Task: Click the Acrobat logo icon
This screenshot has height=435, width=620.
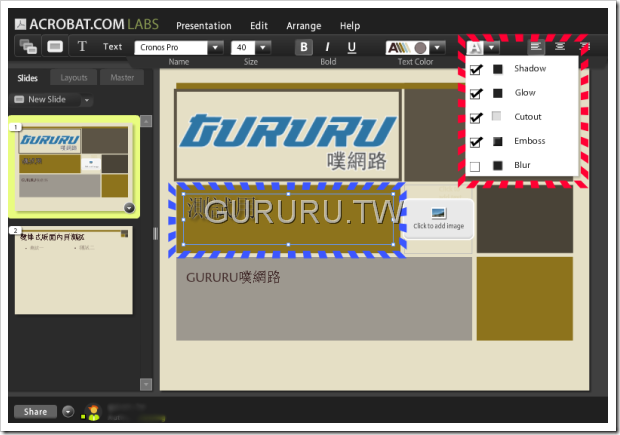Action: coord(21,25)
